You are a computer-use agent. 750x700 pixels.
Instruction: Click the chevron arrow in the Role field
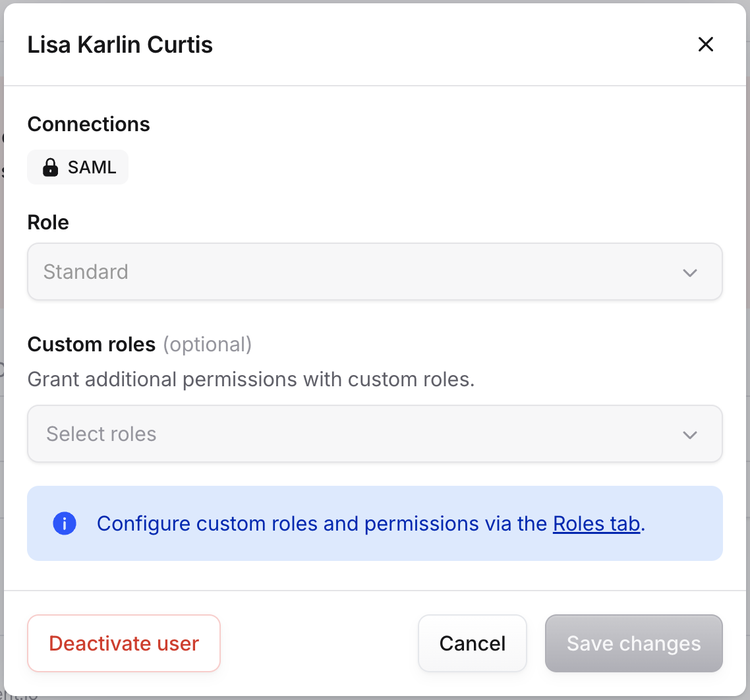(690, 272)
